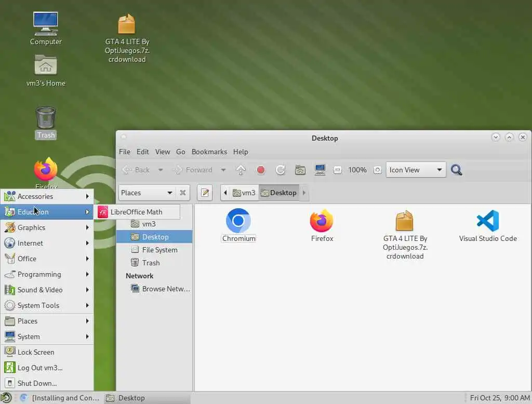The width and height of the screenshot is (532, 404).
Task: Select Visual Studio Code icon in file manager
Action: [x=487, y=225]
